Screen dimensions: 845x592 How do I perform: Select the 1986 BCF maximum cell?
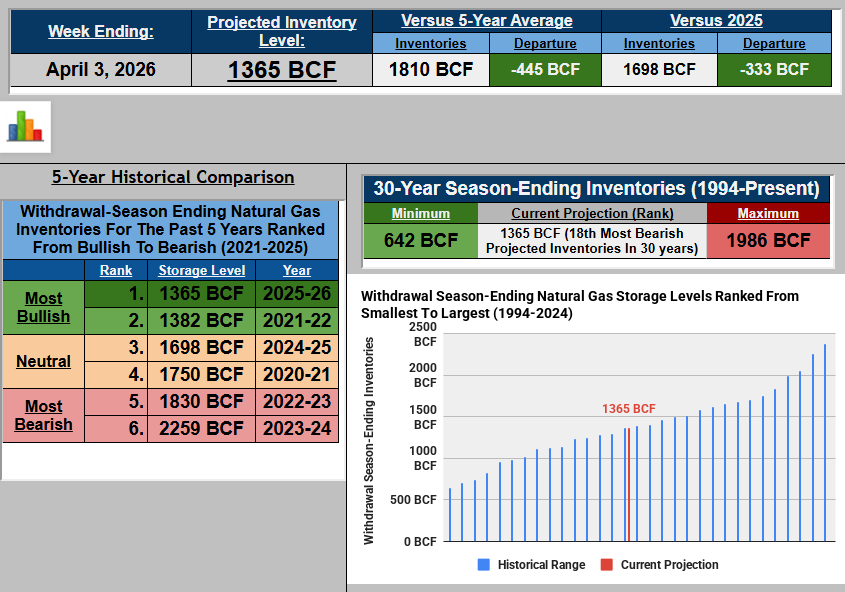pyautogui.click(x=768, y=240)
